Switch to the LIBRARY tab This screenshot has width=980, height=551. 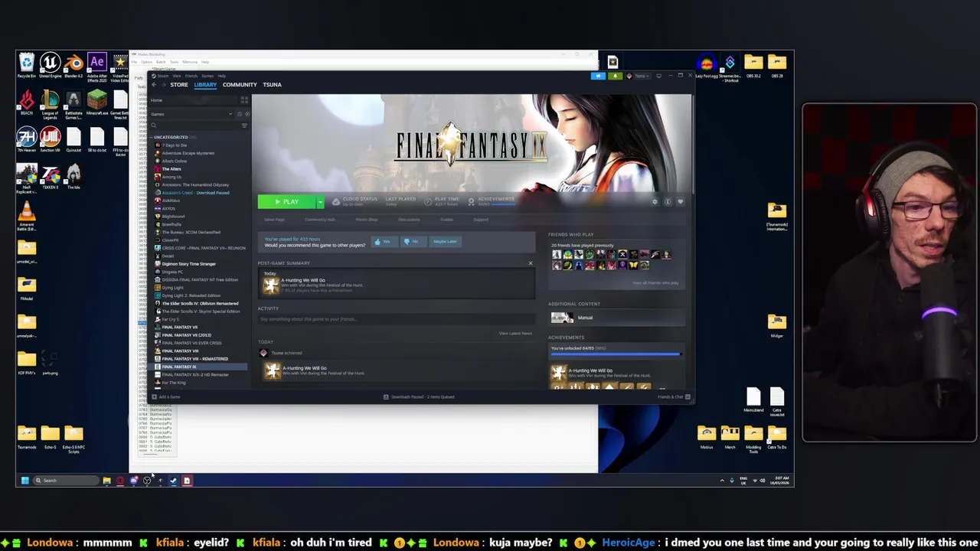coord(205,85)
